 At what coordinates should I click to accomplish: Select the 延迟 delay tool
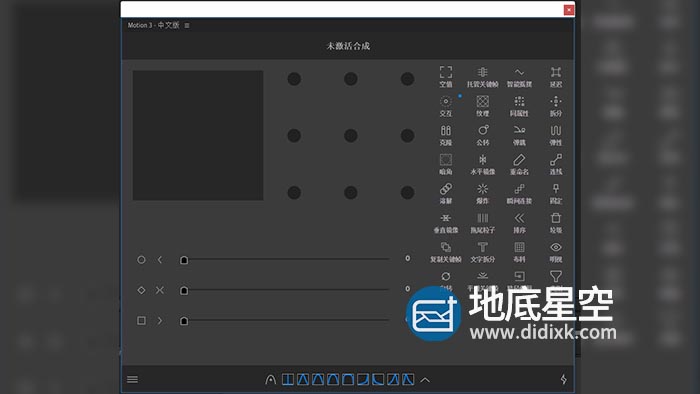(x=556, y=76)
